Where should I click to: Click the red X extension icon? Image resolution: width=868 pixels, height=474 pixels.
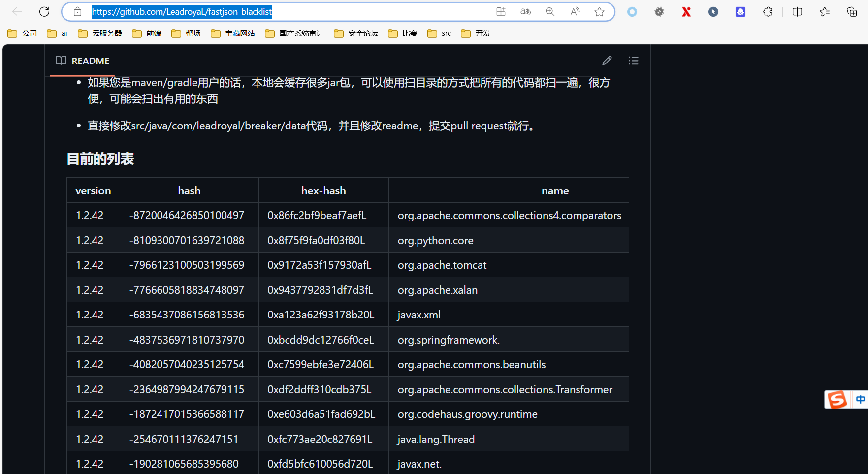(686, 12)
